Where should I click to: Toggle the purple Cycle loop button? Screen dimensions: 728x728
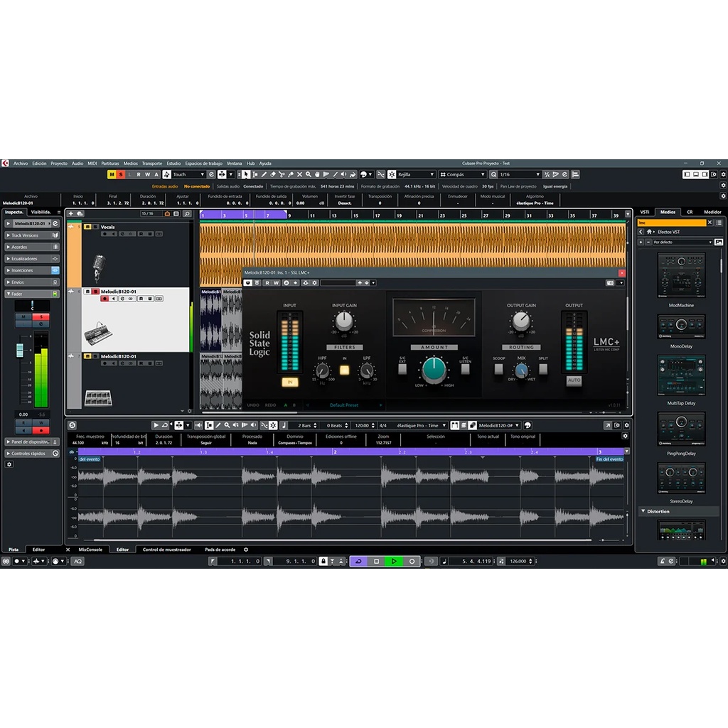click(358, 562)
